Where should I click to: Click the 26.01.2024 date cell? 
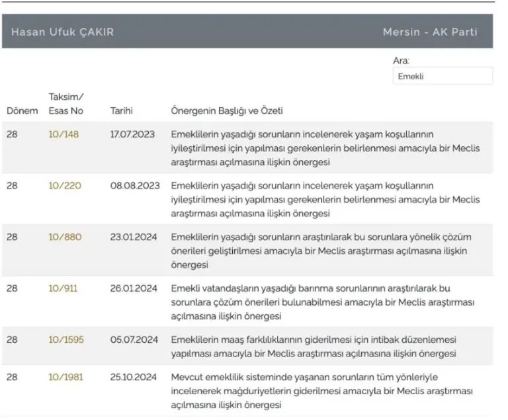(x=132, y=289)
